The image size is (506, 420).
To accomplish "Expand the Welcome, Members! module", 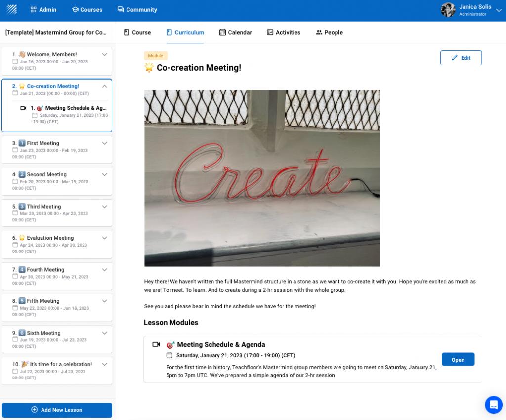I will point(104,54).
